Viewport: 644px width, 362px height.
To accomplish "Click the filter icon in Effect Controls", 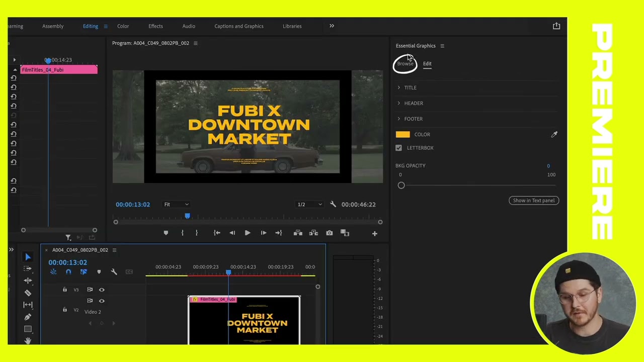I will click(68, 237).
